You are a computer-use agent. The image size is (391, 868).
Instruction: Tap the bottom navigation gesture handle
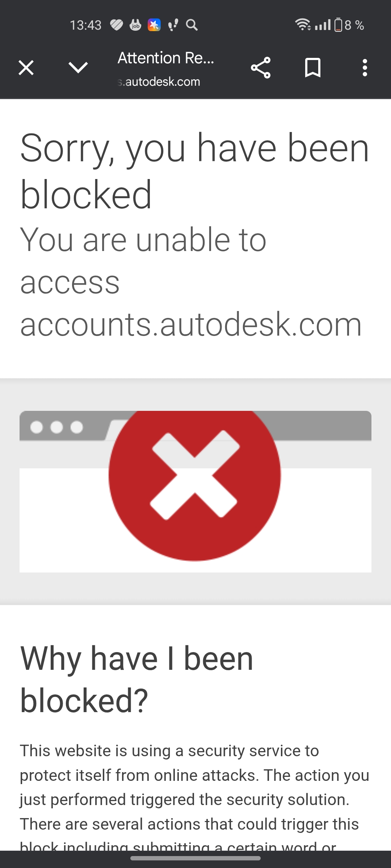click(x=195, y=858)
